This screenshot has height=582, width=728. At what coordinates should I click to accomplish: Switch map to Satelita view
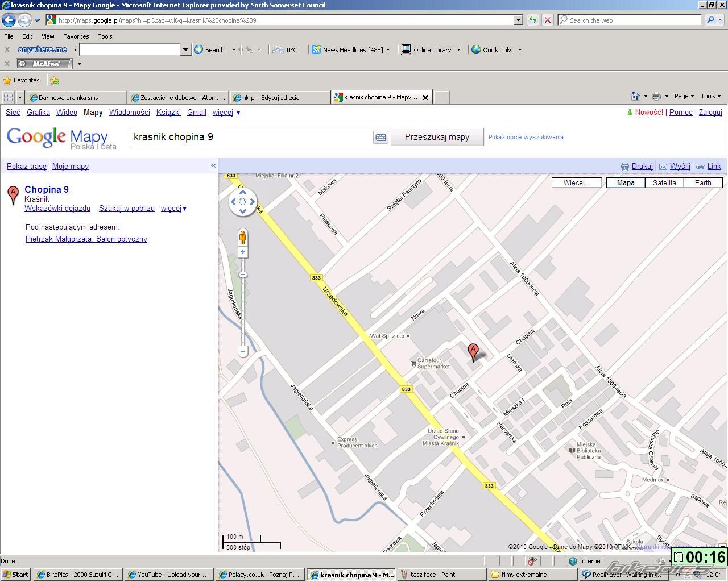[x=664, y=182]
